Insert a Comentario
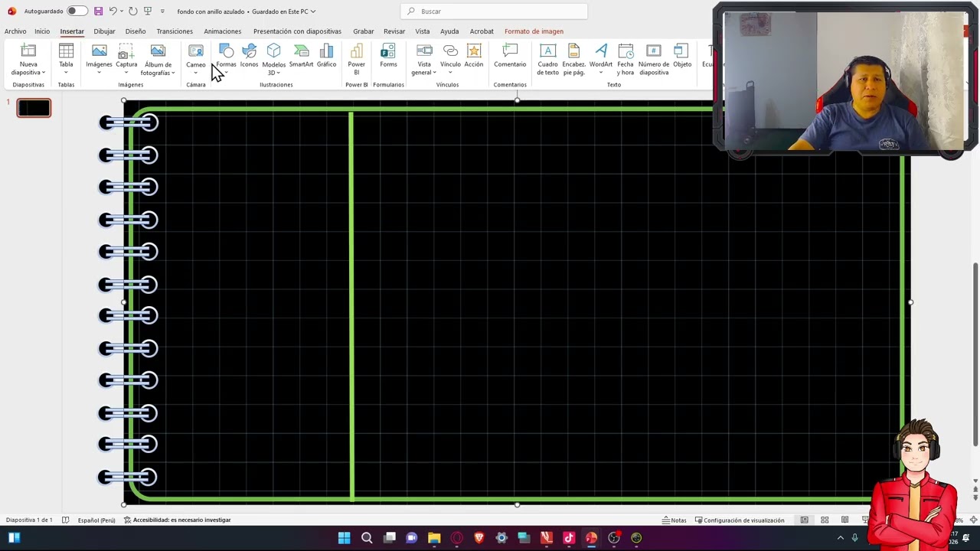 click(510, 56)
